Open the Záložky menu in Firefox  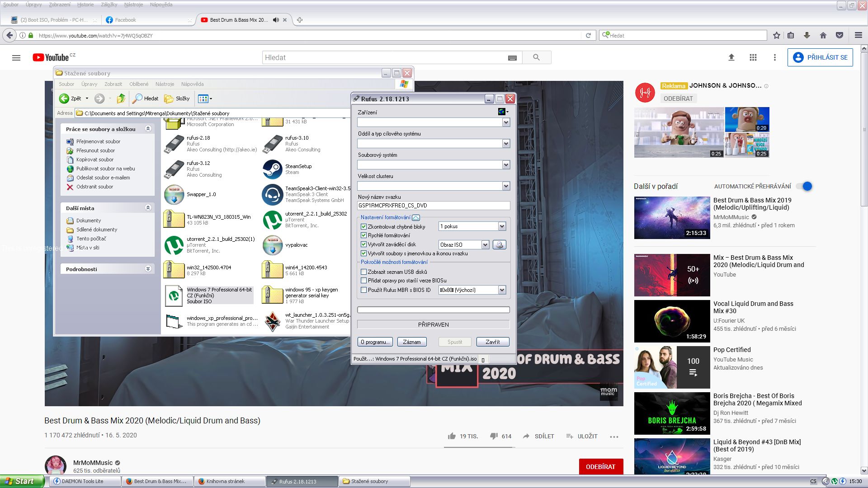109,5
